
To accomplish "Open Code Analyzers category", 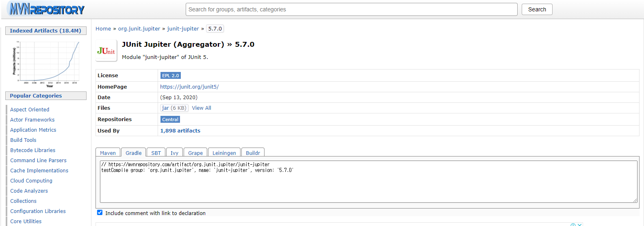I will tap(29, 191).
